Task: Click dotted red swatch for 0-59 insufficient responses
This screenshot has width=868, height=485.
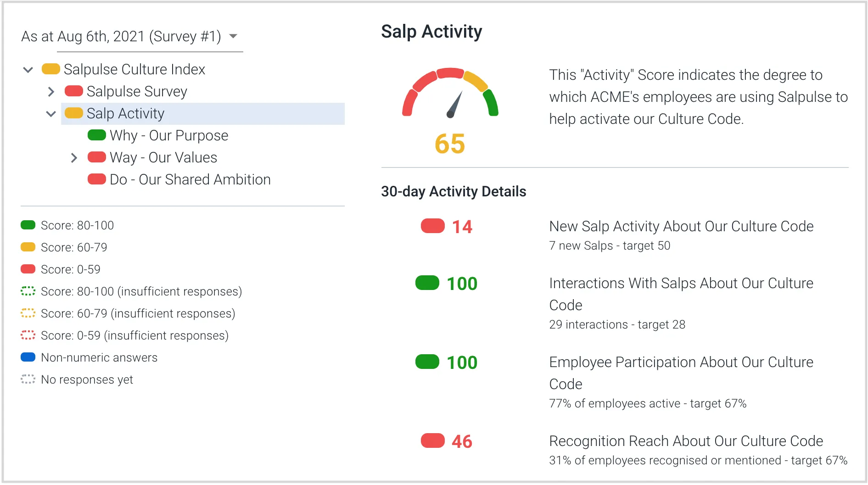Action: point(28,335)
